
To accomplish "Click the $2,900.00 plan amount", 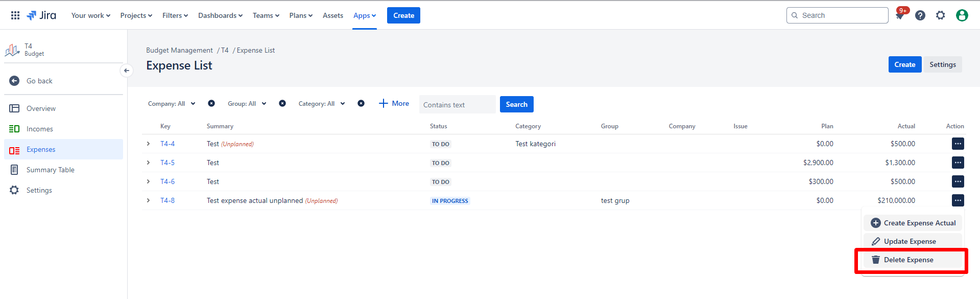I will 818,163.
